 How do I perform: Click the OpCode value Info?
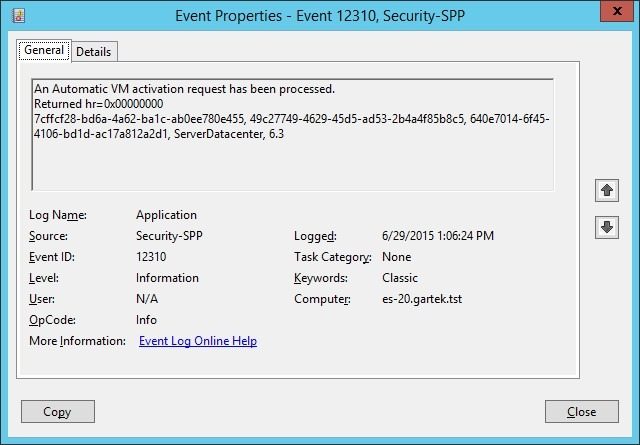click(x=147, y=320)
